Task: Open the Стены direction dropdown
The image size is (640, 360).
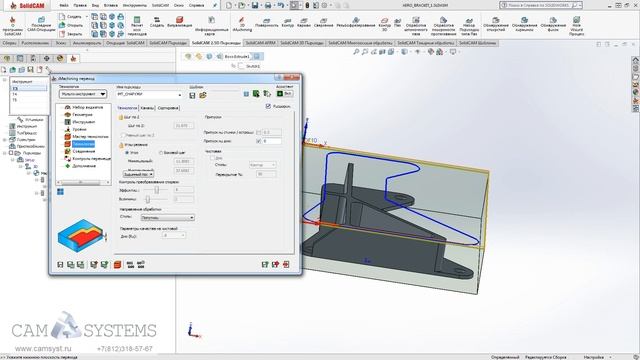Action: (x=167, y=218)
